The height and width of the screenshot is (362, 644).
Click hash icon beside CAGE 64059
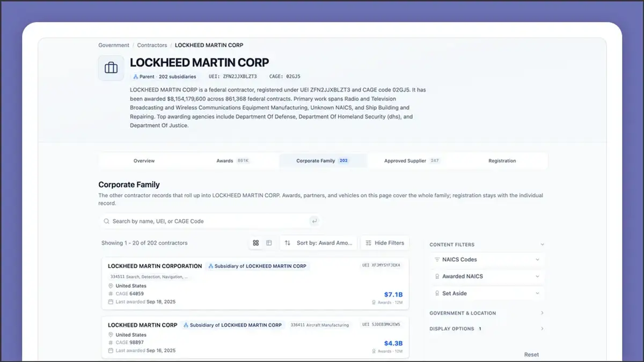tap(111, 294)
